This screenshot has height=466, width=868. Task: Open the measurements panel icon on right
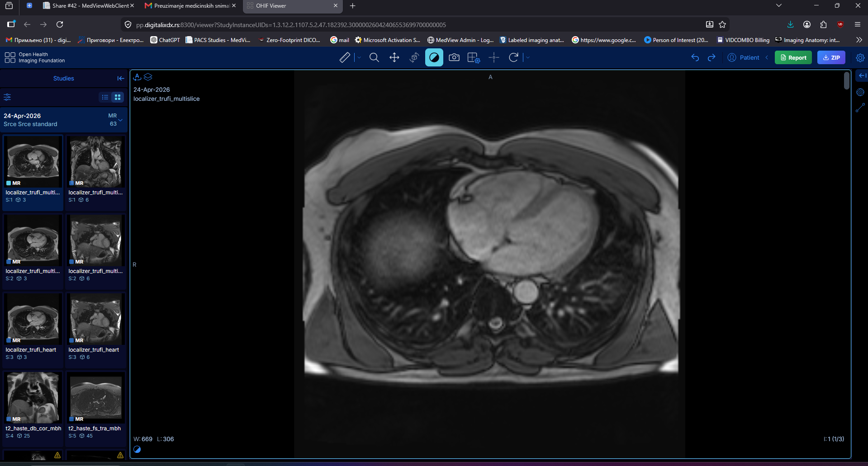[x=860, y=108]
